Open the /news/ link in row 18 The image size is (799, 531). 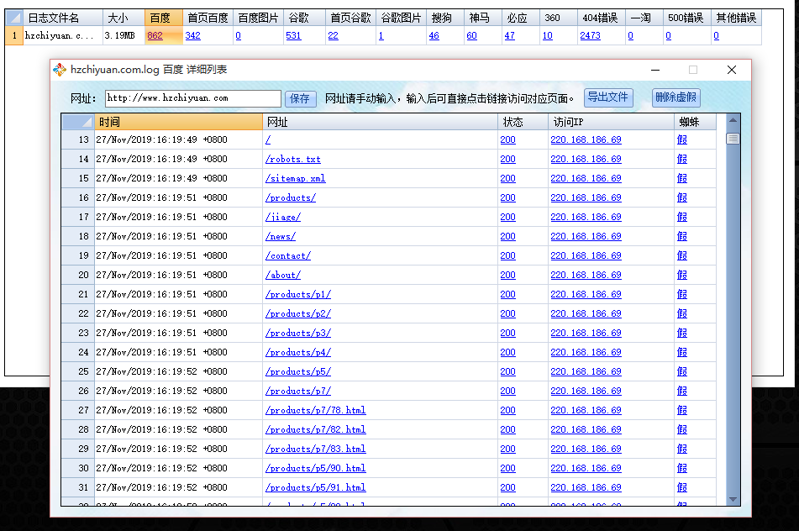(x=280, y=236)
